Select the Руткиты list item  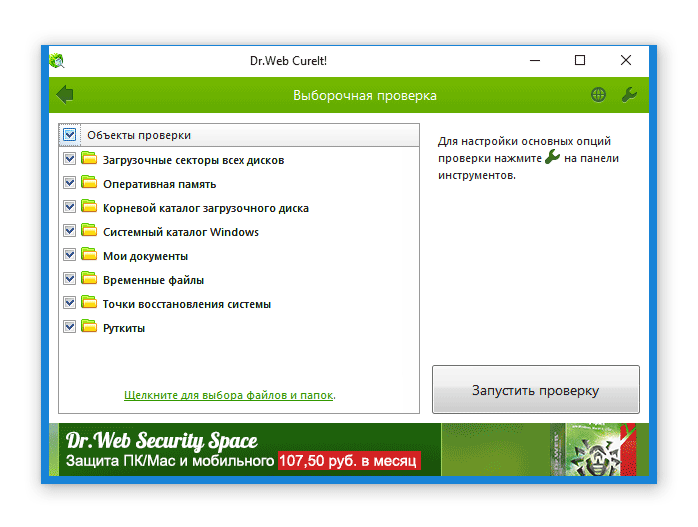pyautogui.click(x=124, y=328)
